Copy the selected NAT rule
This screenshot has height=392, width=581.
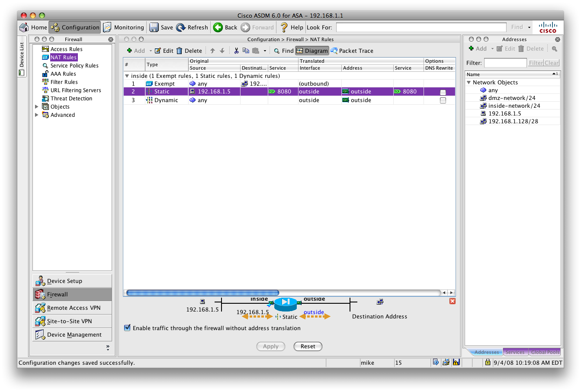pos(246,51)
